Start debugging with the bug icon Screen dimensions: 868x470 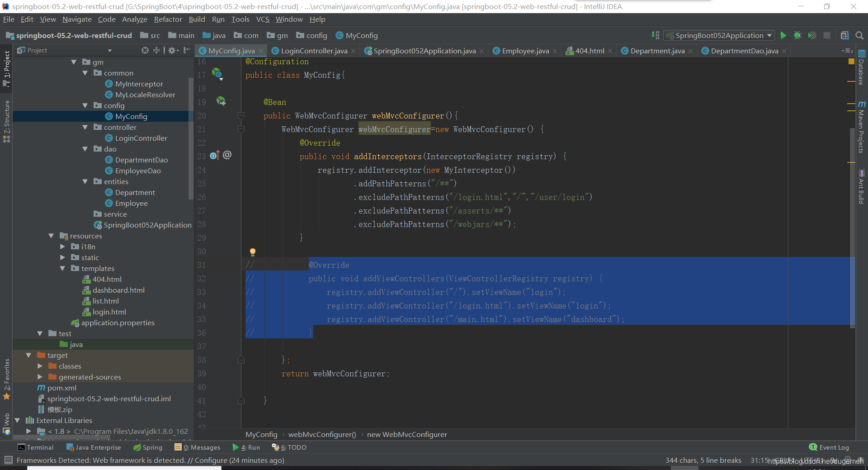point(797,35)
